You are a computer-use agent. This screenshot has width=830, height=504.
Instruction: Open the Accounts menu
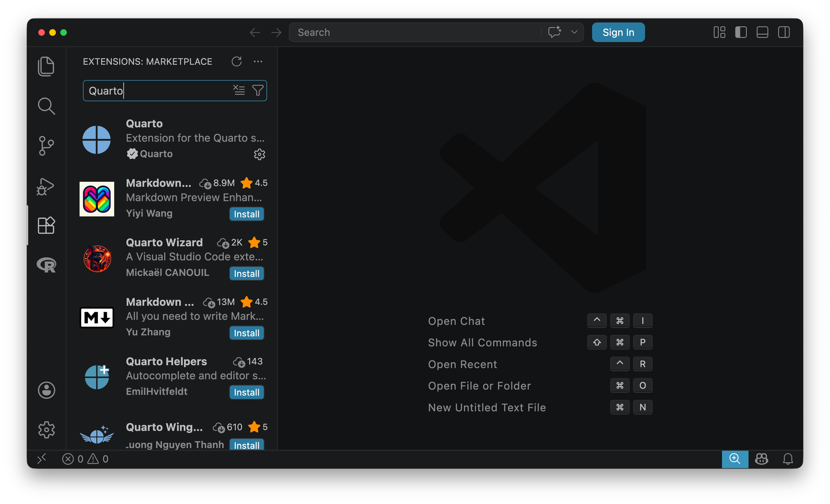(x=47, y=390)
